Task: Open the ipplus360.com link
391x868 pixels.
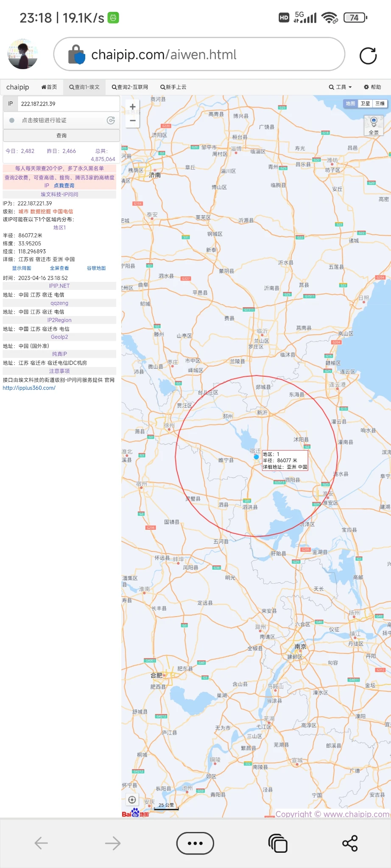Action: (x=29, y=388)
